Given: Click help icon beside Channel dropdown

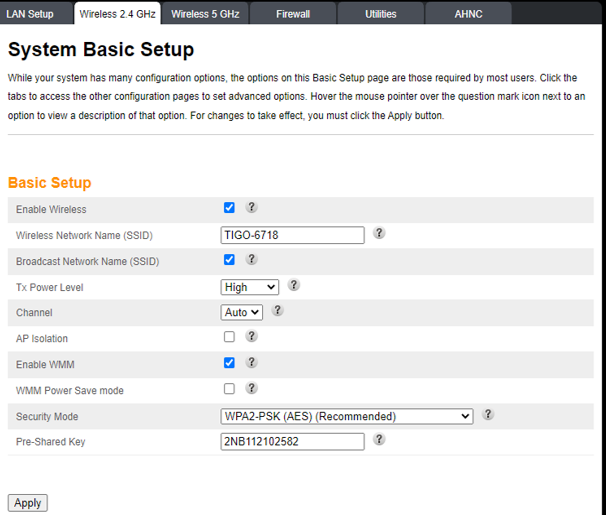Looking at the screenshot, I should [277, 310].
